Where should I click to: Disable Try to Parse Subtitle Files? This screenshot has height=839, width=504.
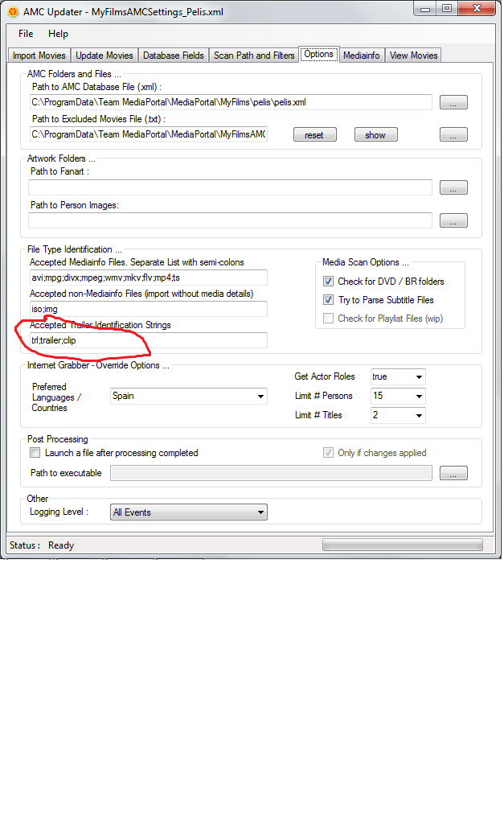click(x=328, y=300)
